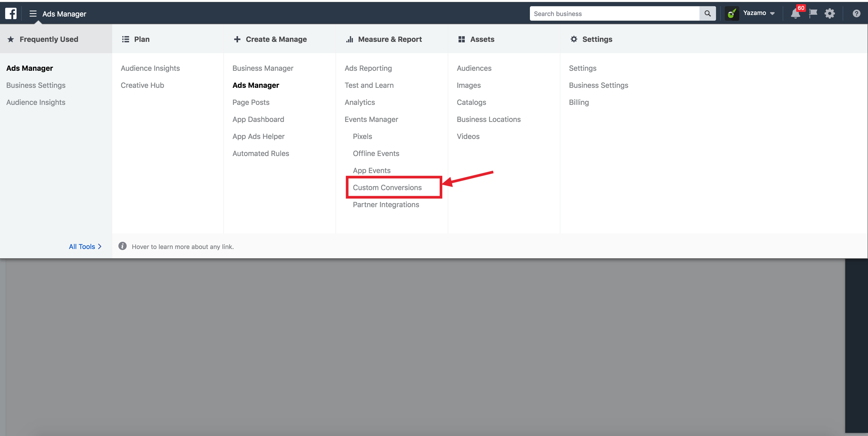Open the Yazamo account dropdown
Viewport: 868px width, 436px height.
coord(759,13)
